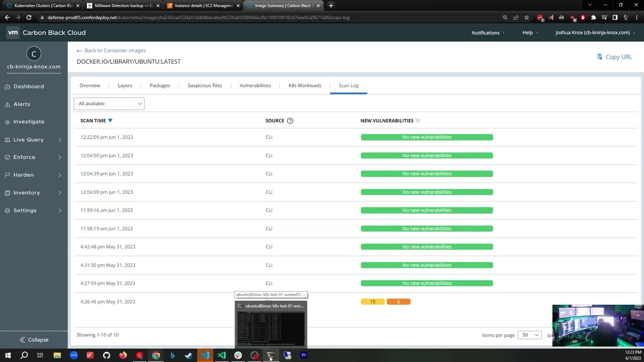Open the Items per page dropdown
The height and width of the screenshot is (362, 644).
pyautogui.click(x=530, y=335)
